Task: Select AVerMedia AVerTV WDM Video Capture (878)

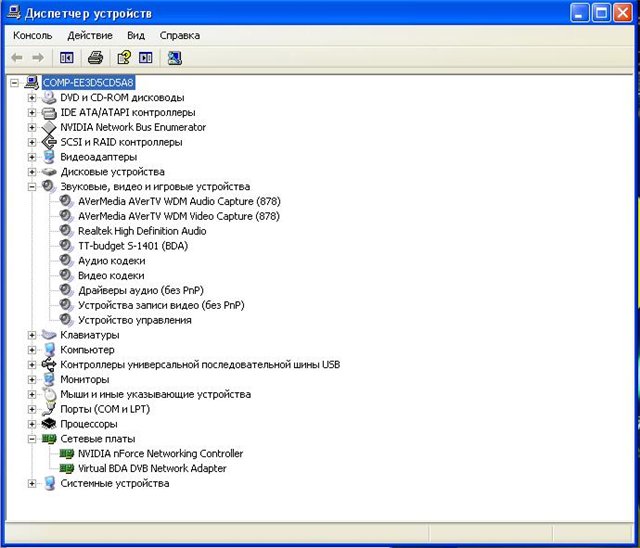Action: [179, 216]
